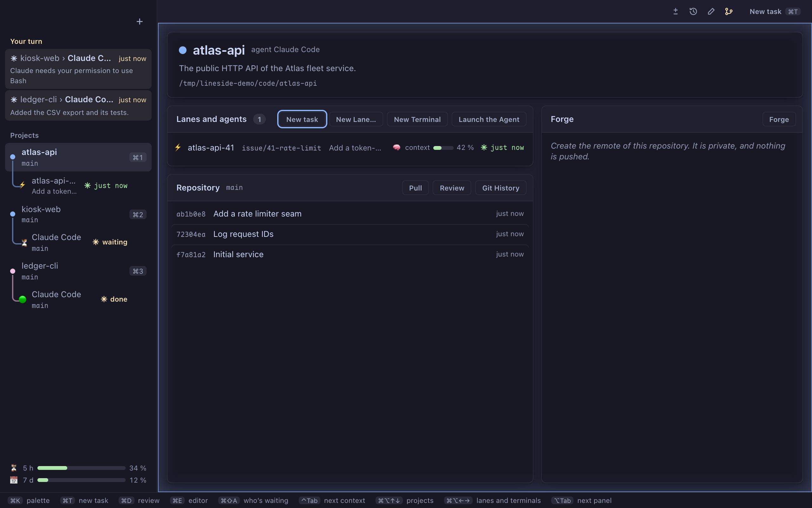Viewport: 812px width, 508px height.
Task: Click the 5 h usage progress bar
Action: pyautogui.click(x=81, y=468)
